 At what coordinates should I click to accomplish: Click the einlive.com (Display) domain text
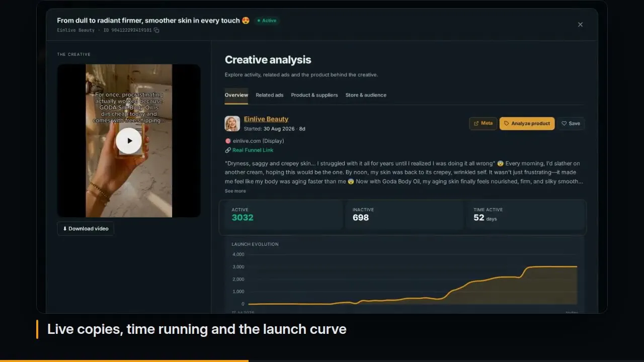258,141
